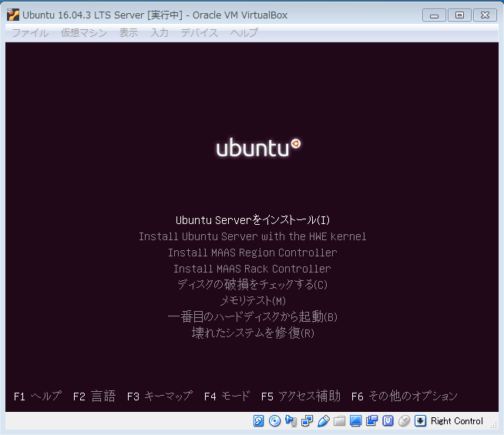
Task: Click the display monitor status icon
Action: [x=355, y=421]
